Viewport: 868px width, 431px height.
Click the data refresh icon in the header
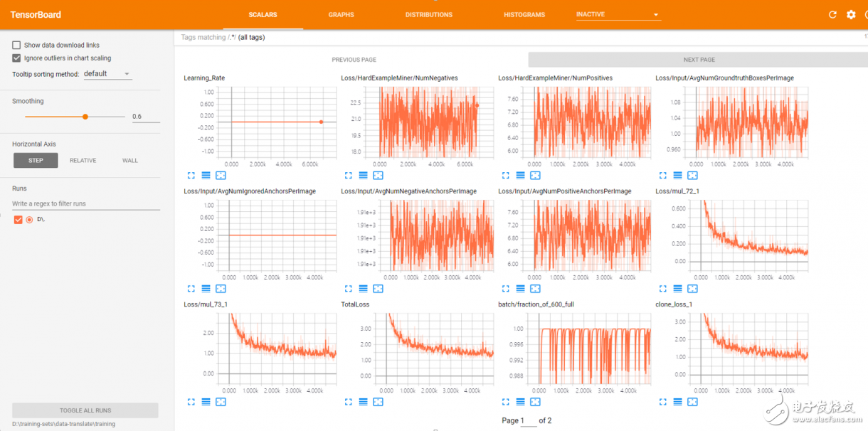pyautogui.click(x=831, y=14)
